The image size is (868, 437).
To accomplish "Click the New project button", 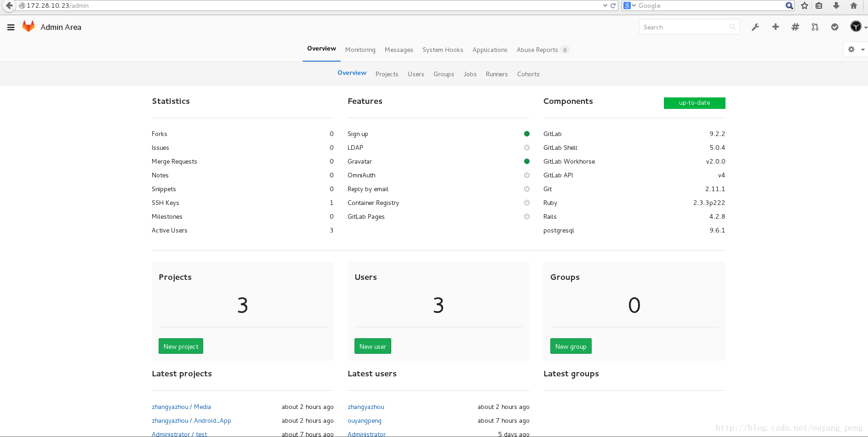I will [181, 346].
